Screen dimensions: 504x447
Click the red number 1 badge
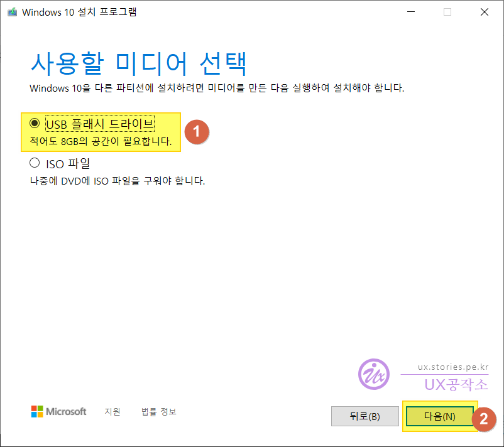point(196,131)
